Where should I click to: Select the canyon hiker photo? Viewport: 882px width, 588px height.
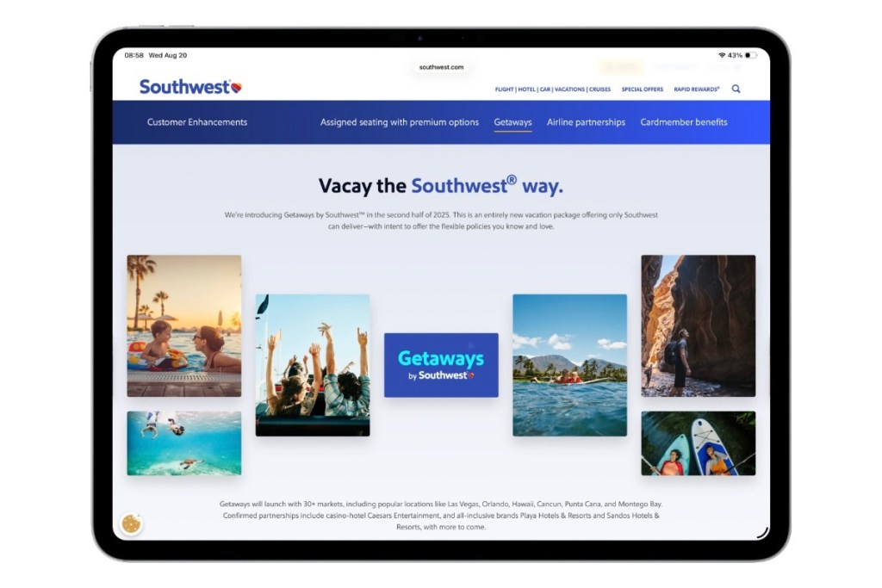(x=698, y=325)
